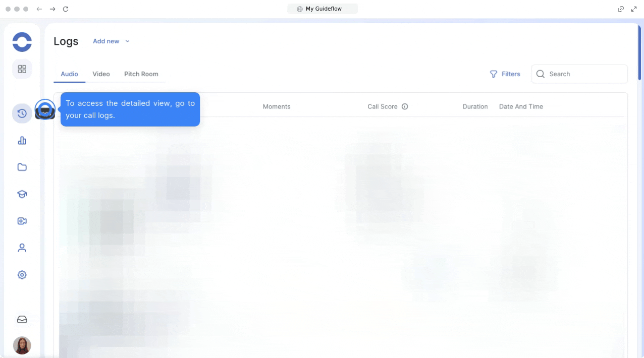Screen dimensions: 644x358
Task: Open the settings gear icon
Action: pos(22,275)
